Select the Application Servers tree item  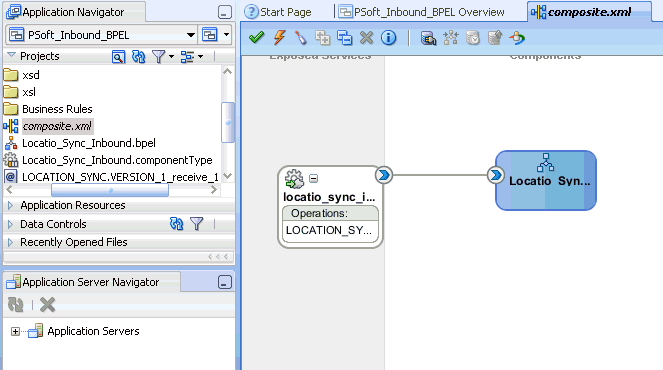(84, 331)
